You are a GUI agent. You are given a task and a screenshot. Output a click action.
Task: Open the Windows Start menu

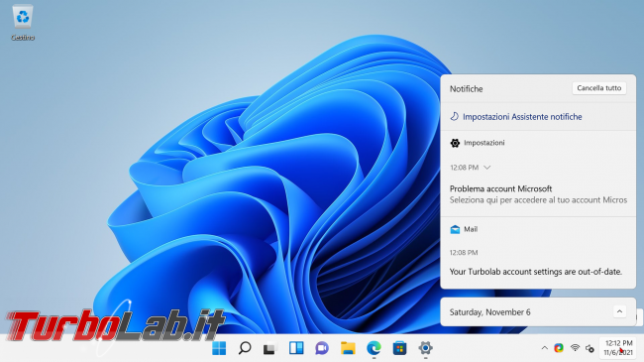point(219,348)
